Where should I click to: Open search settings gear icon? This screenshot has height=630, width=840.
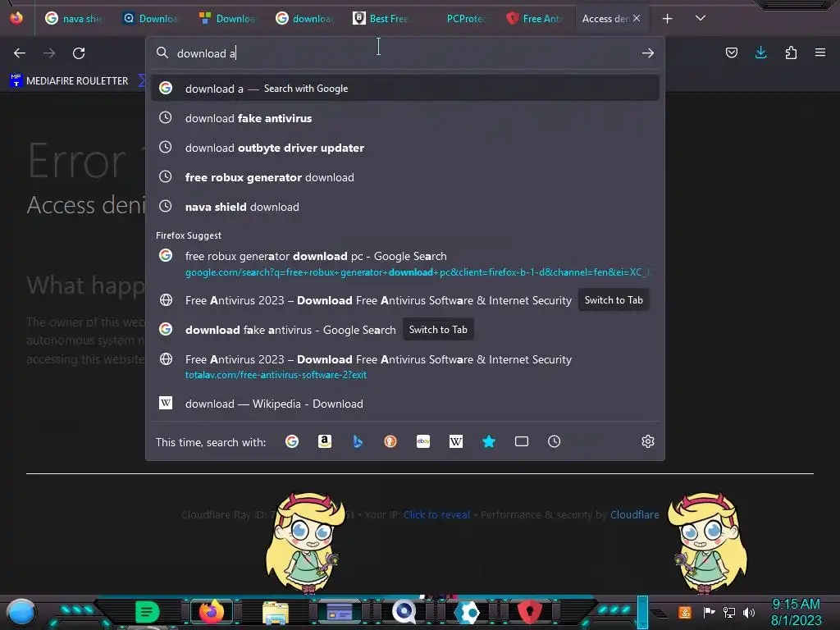click(648, 441)
